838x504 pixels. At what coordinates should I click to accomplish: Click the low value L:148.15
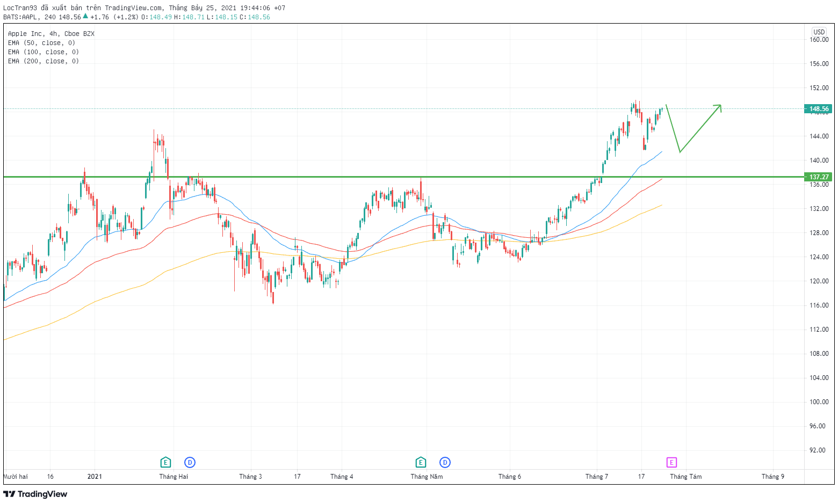[222, 17]
